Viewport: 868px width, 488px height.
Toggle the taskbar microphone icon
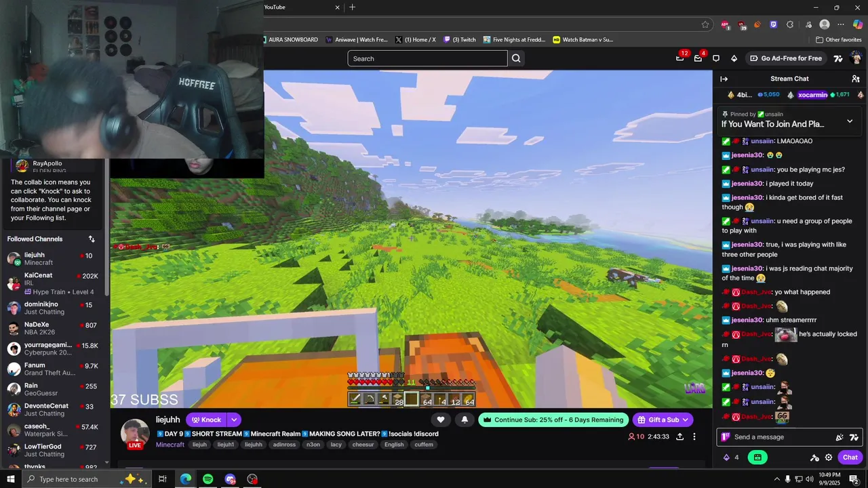click(788, 479)
